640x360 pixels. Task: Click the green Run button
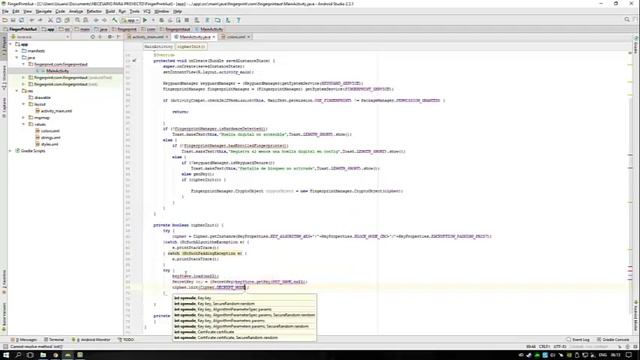point(145,20)
